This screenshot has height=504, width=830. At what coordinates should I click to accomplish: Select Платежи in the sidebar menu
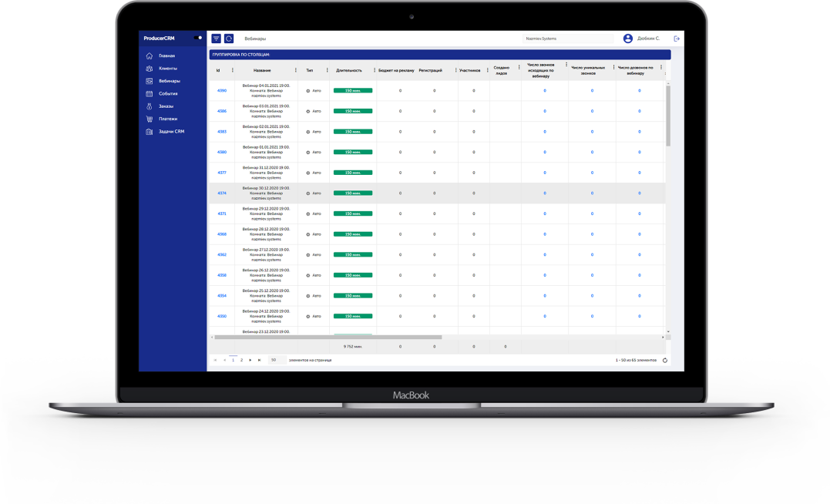pyautogui.click(x=168, y=119)
